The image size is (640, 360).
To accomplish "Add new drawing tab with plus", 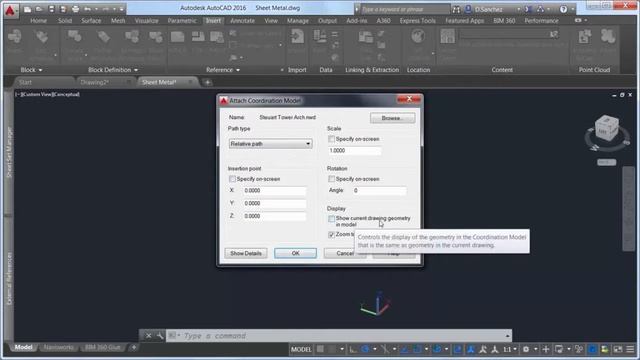I will (207, 82).
